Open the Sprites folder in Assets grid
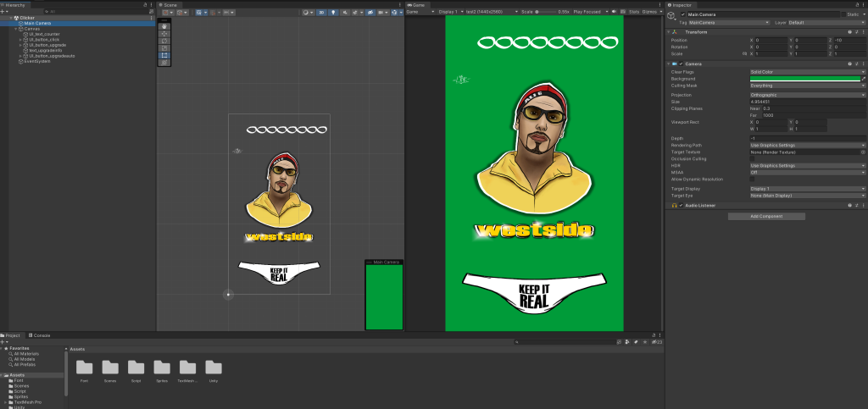 pyautogui.click(x=162, y=368)
